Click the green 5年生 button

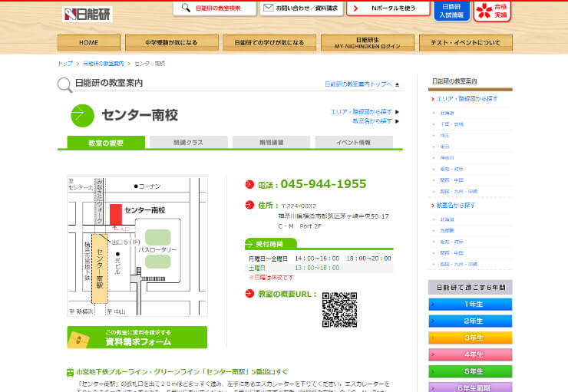tap(471, 371)
